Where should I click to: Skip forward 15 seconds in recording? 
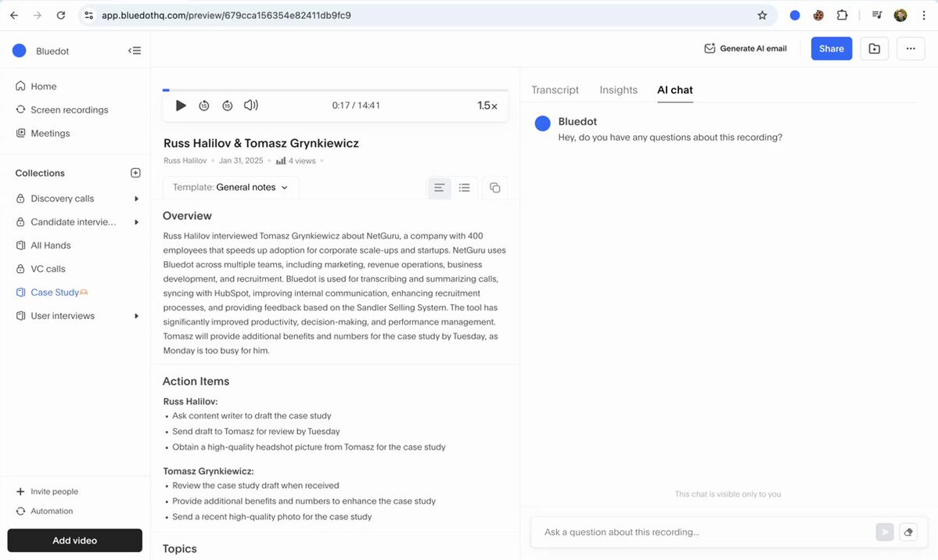(228, 106)
